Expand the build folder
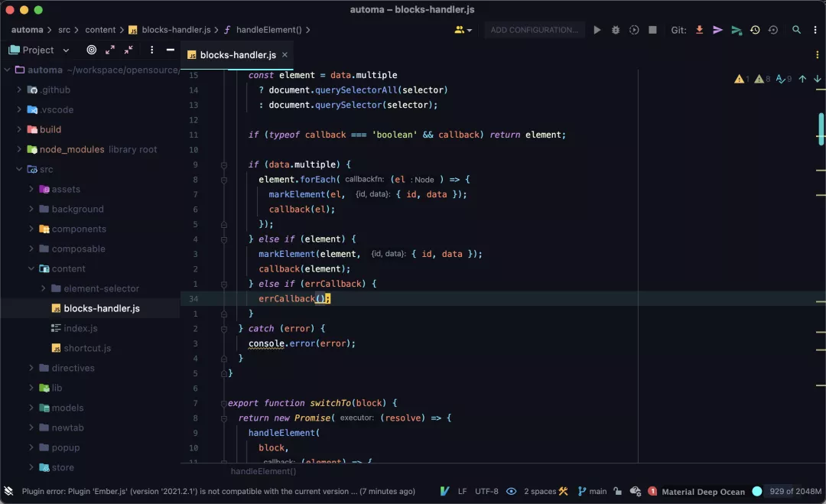The width and height of the screenshot is (826, 504). tap(19, 129)
